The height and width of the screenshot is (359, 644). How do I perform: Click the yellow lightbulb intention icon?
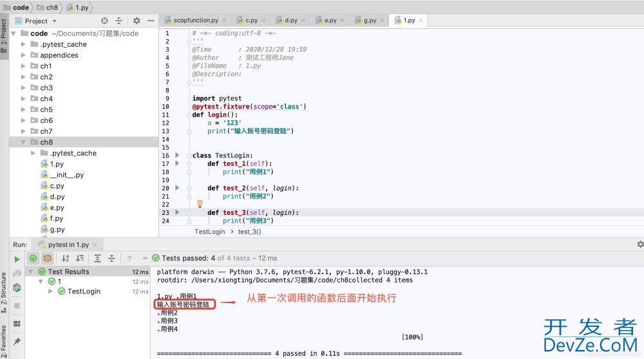pos(200,203)
